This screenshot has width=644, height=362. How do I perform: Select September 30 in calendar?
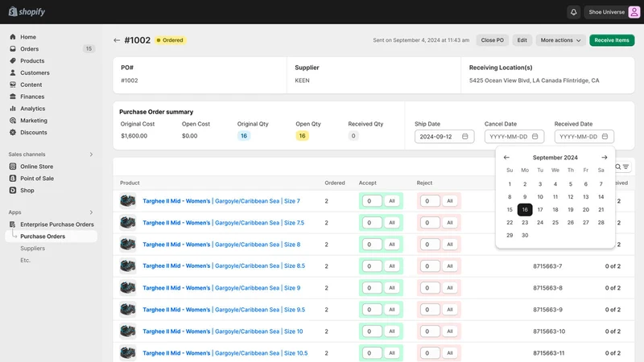[525, 235]
